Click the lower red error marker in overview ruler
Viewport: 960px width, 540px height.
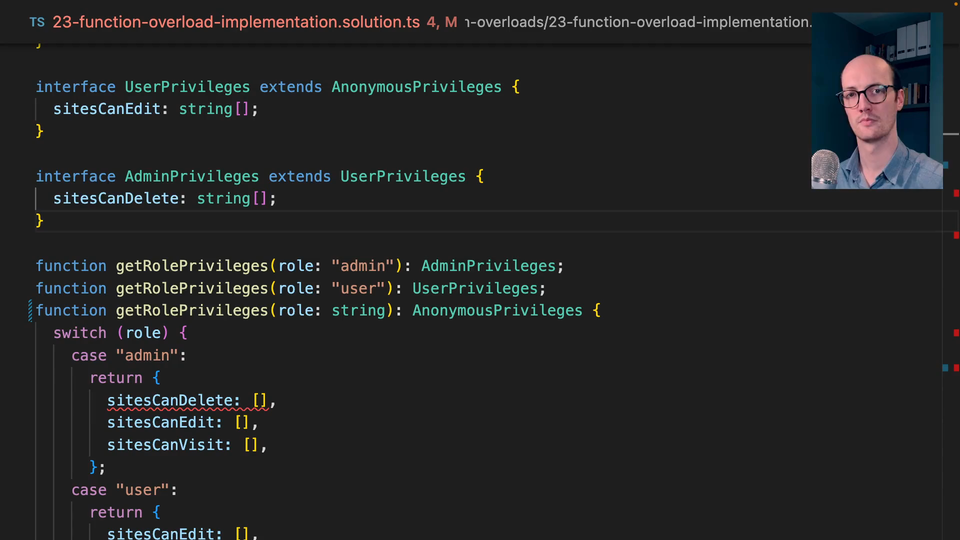coord(955,367)
